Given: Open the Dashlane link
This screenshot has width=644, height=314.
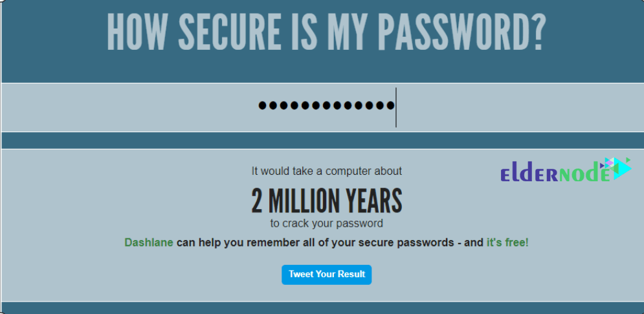Looking at the screenshot, I should (x=149, y=243).
